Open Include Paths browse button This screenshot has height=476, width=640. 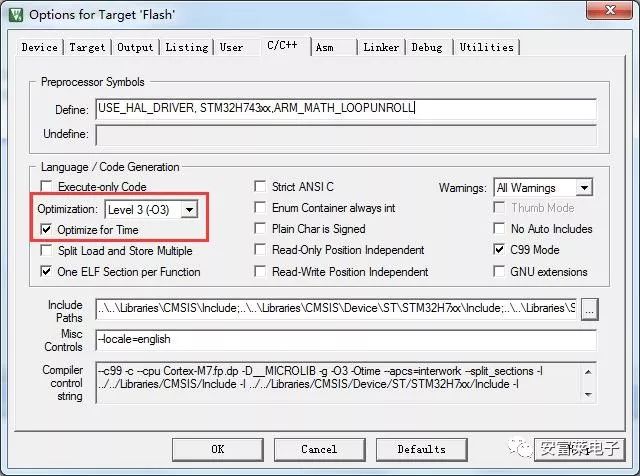(589, 309)
